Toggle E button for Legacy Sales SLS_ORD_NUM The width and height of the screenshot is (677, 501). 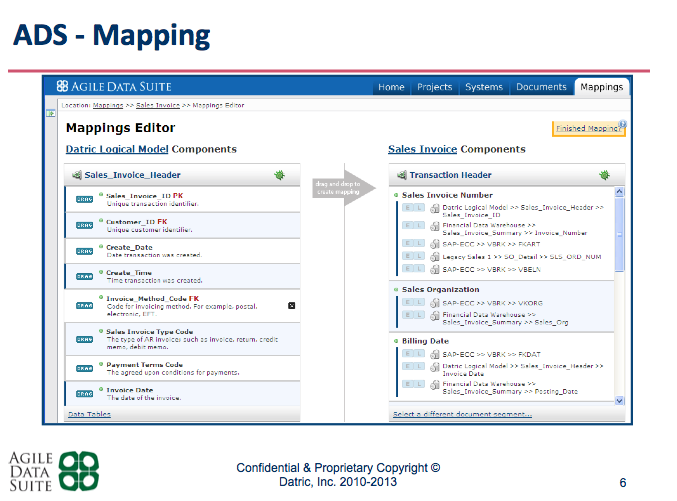pos(408,256)
